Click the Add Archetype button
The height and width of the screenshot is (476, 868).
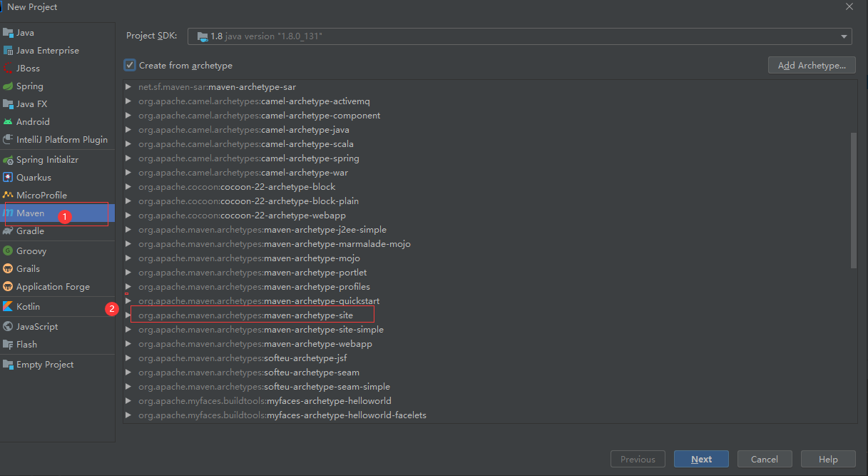pos(812,65)
